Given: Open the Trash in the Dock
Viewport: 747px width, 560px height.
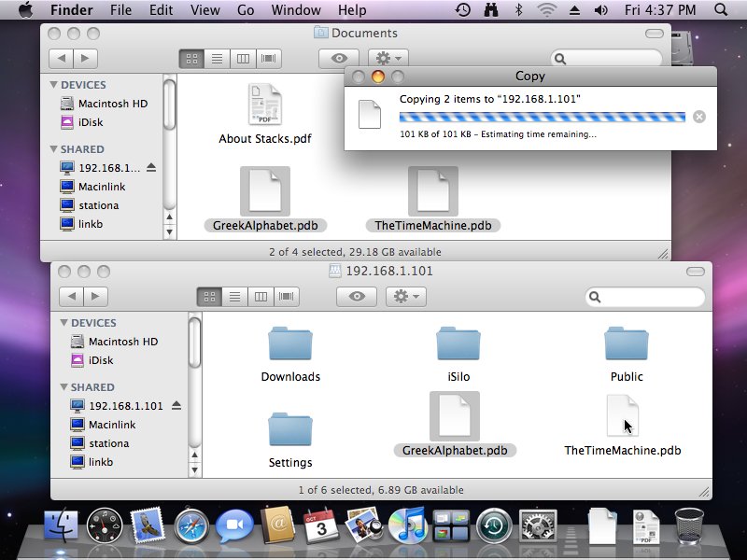Looking at the screenshot, I should 689,527.
